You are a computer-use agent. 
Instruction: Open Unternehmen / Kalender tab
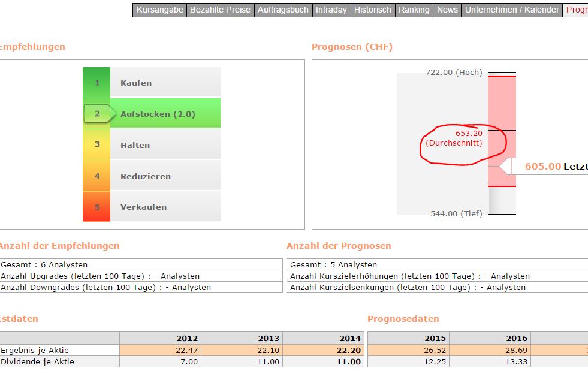[512, 10]
